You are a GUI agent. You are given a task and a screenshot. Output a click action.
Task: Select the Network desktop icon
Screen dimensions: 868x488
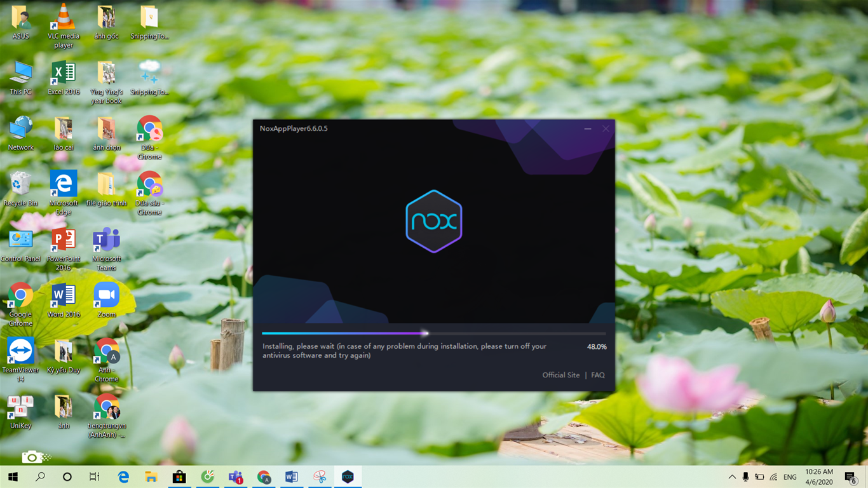pos(21,134)
